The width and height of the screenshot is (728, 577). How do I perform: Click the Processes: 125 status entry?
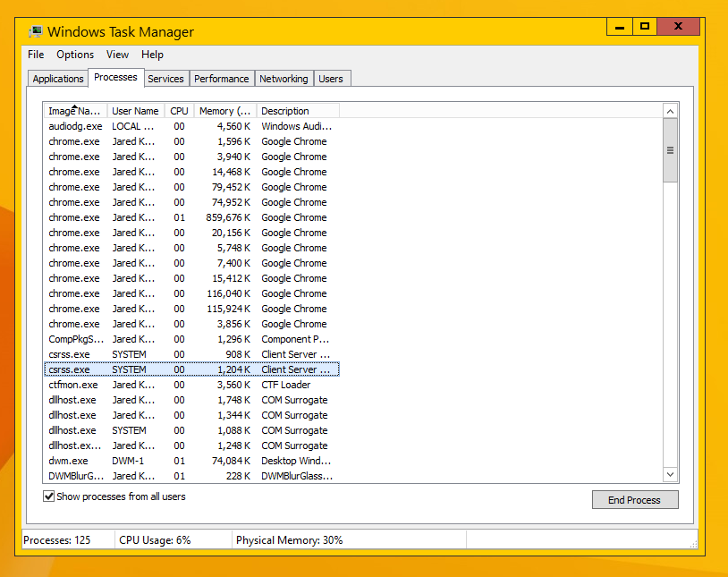pyautogui.click(x=68, y=539)
